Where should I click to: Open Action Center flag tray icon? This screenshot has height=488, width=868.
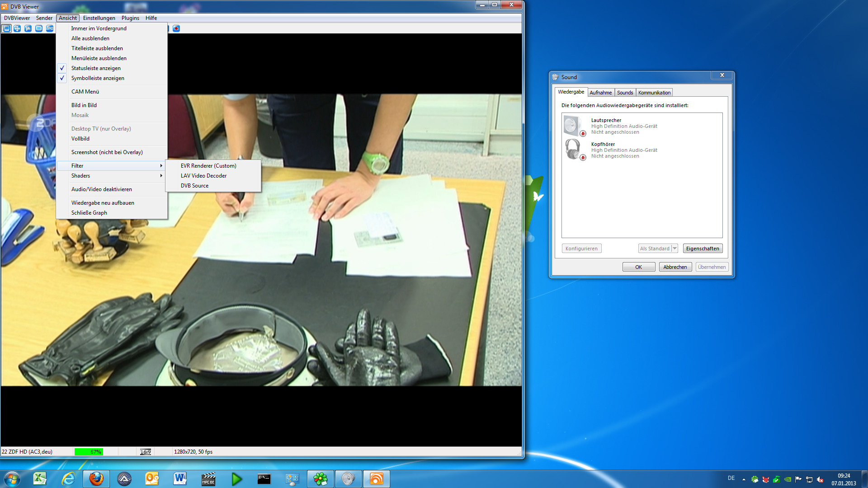point(798,480)
